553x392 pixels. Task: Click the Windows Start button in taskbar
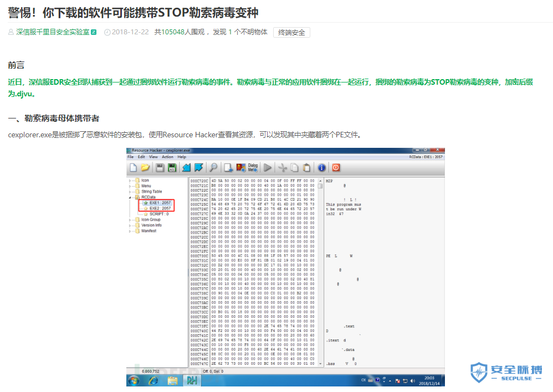135,380
